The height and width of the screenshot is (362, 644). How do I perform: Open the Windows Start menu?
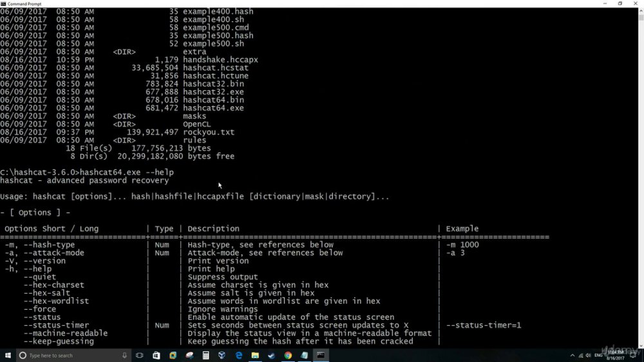tap(8, 356)
